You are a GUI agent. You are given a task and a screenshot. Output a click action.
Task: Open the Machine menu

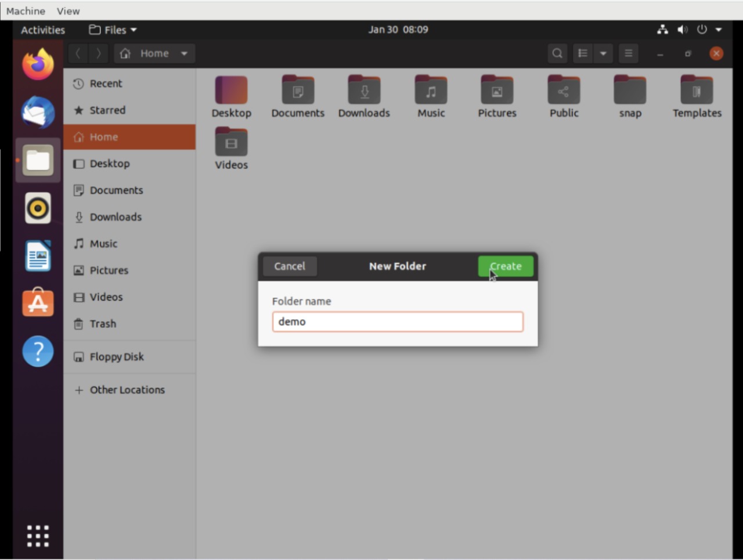(x=25, y=10)
